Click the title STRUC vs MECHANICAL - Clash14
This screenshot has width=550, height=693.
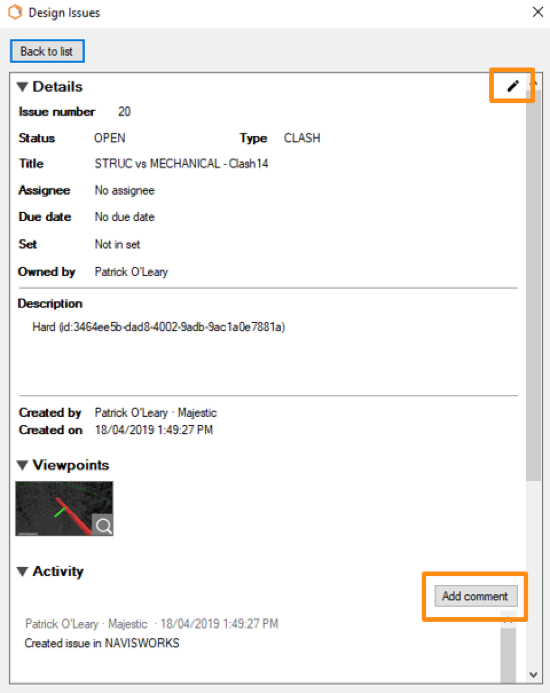(181, 164)
